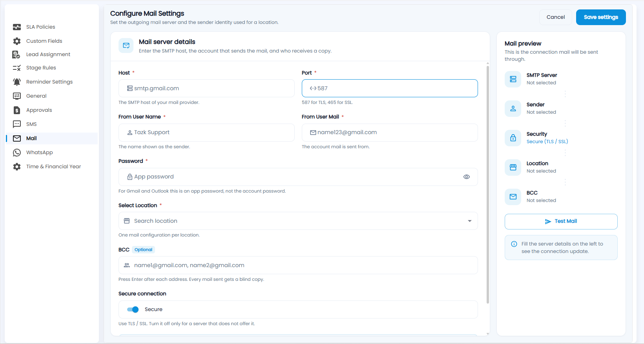This screenshot has height=344, width=644.
Task: Click the Stage Rules checklist icon
Action: tap(17, 68)
